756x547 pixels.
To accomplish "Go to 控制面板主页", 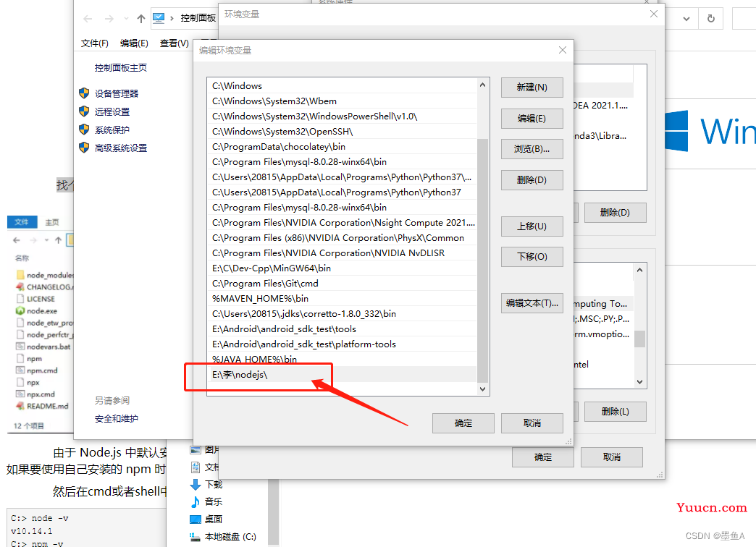I will 121,68.
